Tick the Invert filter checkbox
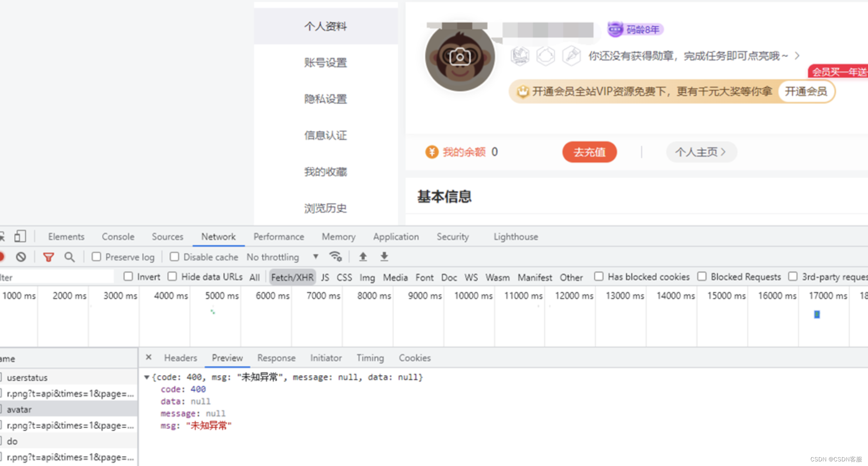 pos(128,277)
